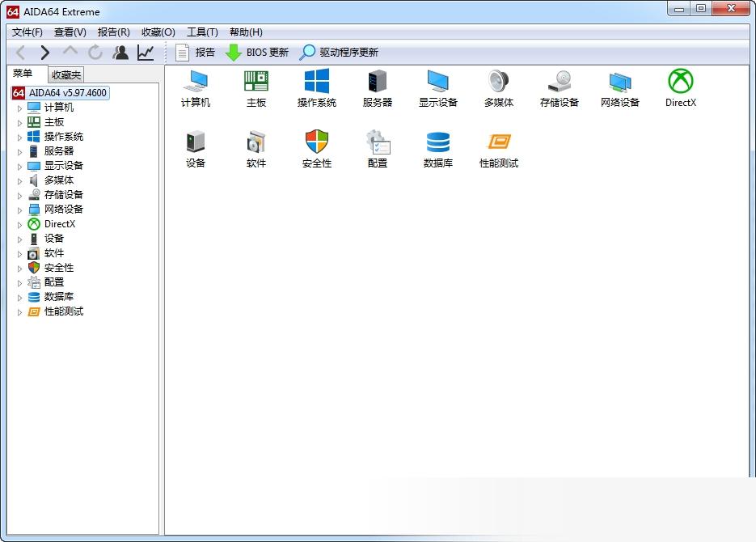Open the 存储设备 drive icon in the main pane

pyautogui.click(x=560, y=82)
